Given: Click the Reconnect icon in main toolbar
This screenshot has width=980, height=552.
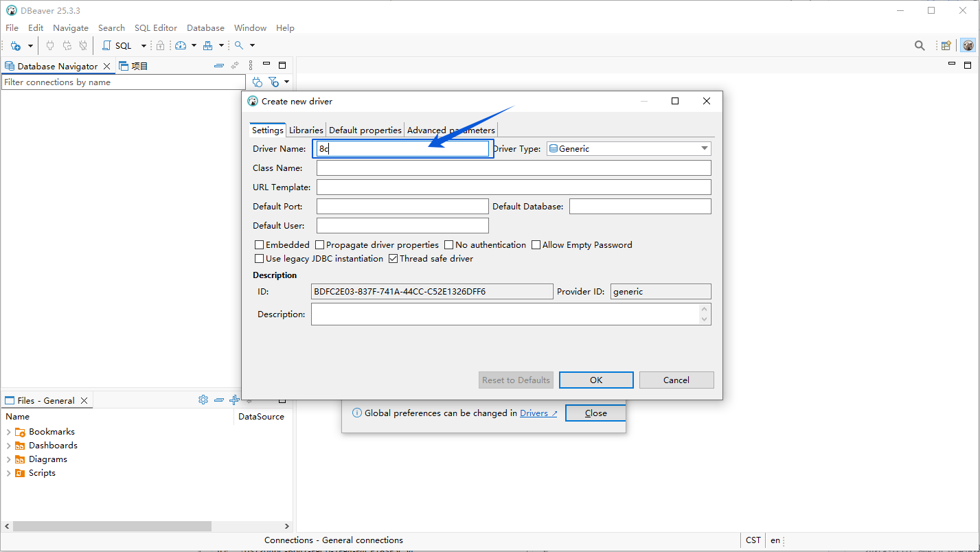Looking at the screenshot, I should pyautogui.click(x=67, y=45).
